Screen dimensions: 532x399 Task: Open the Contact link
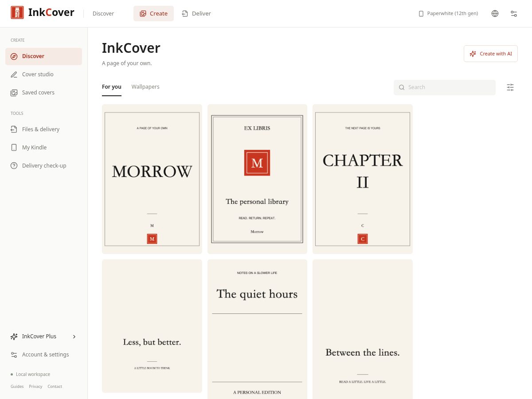point(55,387)
